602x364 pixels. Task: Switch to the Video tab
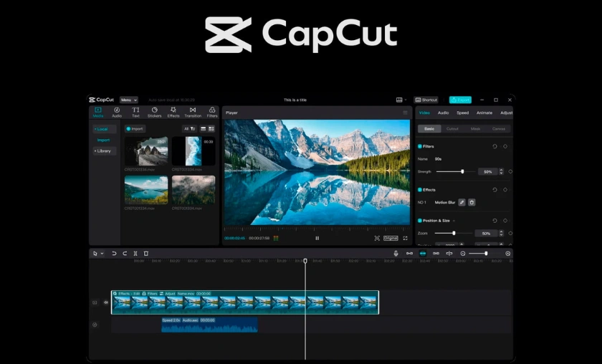pos(424,113)
